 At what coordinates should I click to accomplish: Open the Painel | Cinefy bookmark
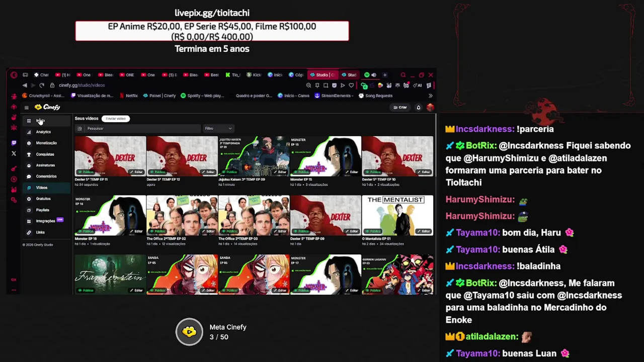159,96
